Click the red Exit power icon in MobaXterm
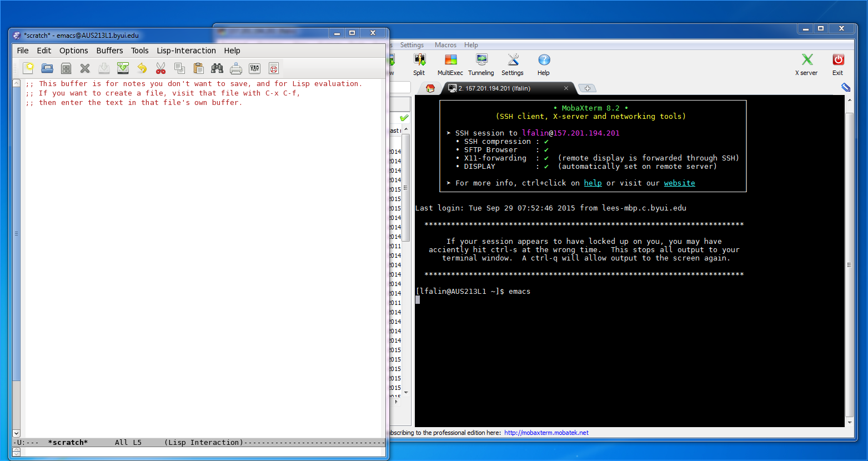 [838, 64]
